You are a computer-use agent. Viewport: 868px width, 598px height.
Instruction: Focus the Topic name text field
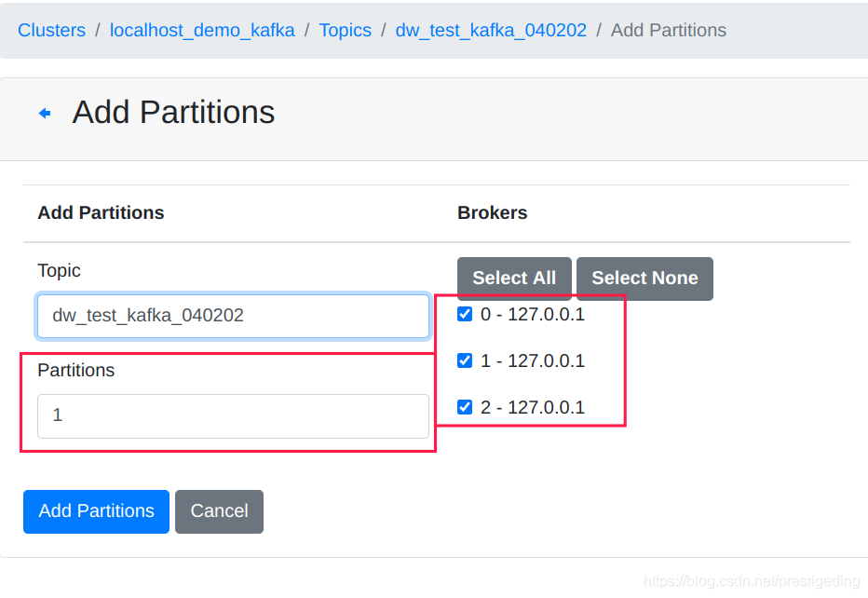coord(233,316)
